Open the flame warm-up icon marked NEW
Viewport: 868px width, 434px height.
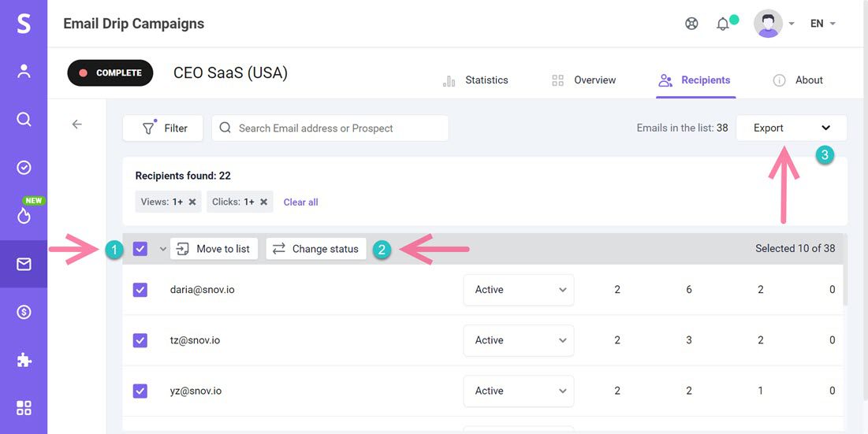pos(24,216)
